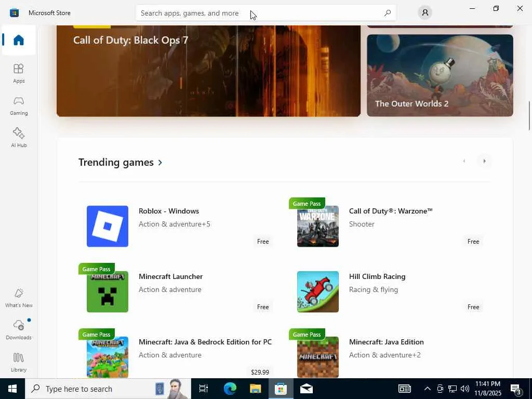
Task: Go to the Gaming section
Action: click(x=19, y=105)
